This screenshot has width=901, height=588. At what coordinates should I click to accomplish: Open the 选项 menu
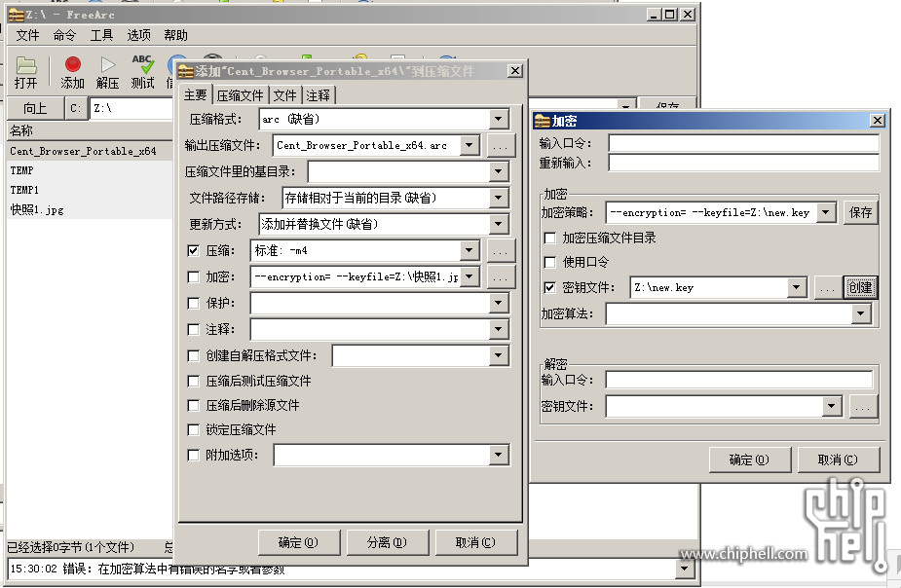(x=138, y=36)
